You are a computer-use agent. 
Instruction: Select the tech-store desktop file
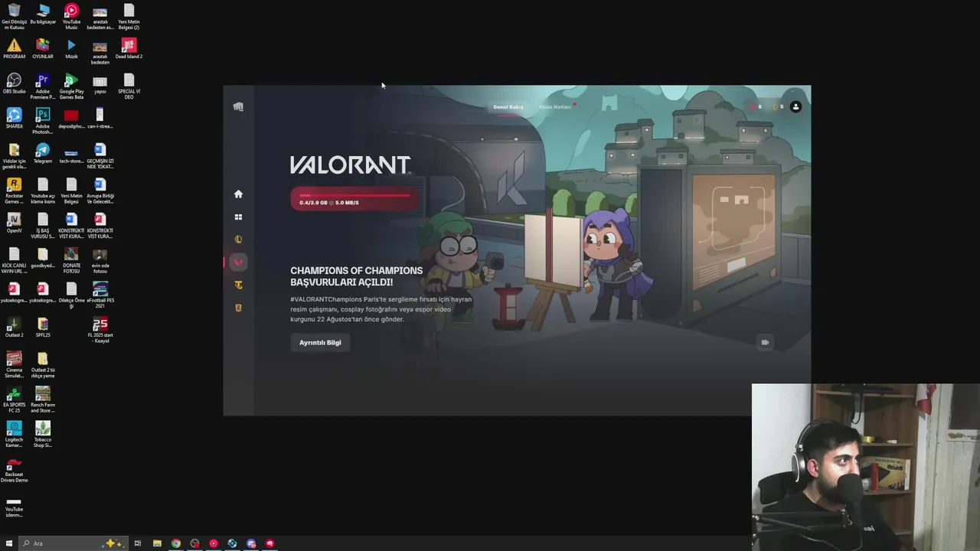tap(71, 154)
